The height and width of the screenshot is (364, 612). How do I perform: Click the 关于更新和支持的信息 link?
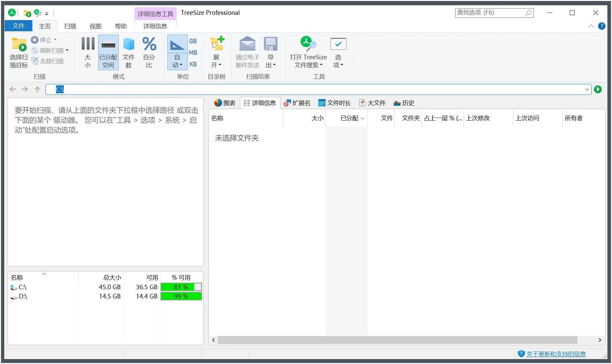[x=556, y=354]
